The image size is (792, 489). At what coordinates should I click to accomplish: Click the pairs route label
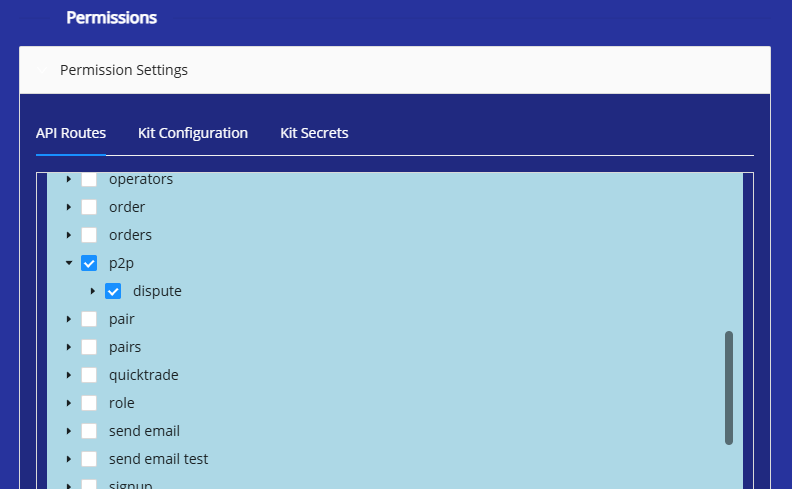coord(125,347)
